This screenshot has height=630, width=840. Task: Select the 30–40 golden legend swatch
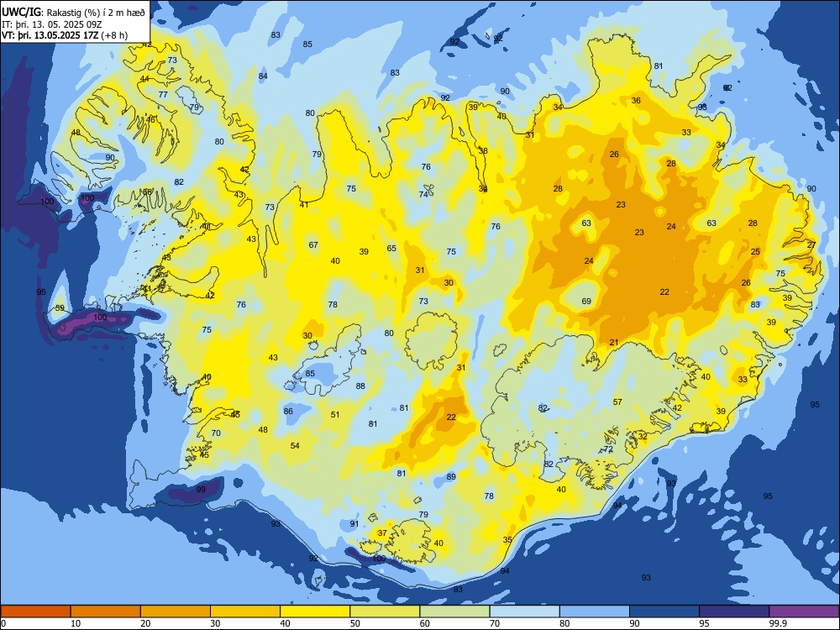coord(245,612)
